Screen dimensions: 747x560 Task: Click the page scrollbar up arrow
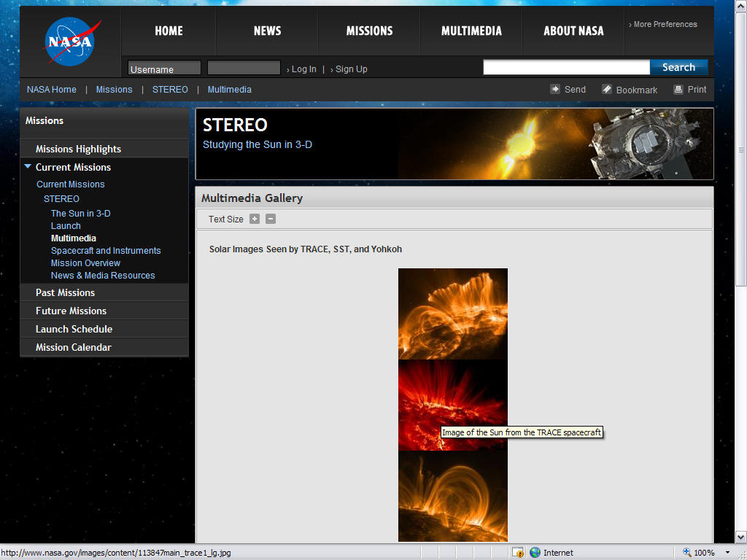click(x=741, y=5)
